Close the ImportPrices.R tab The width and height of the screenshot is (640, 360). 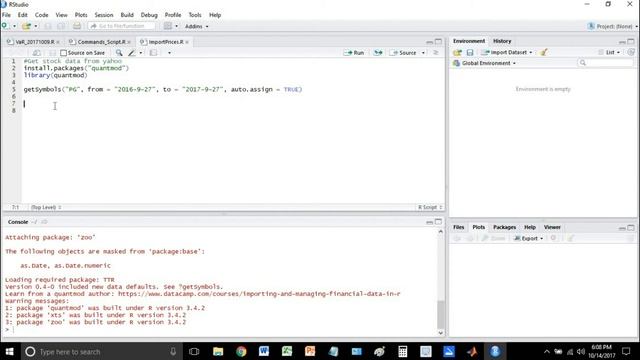[187, 42]
